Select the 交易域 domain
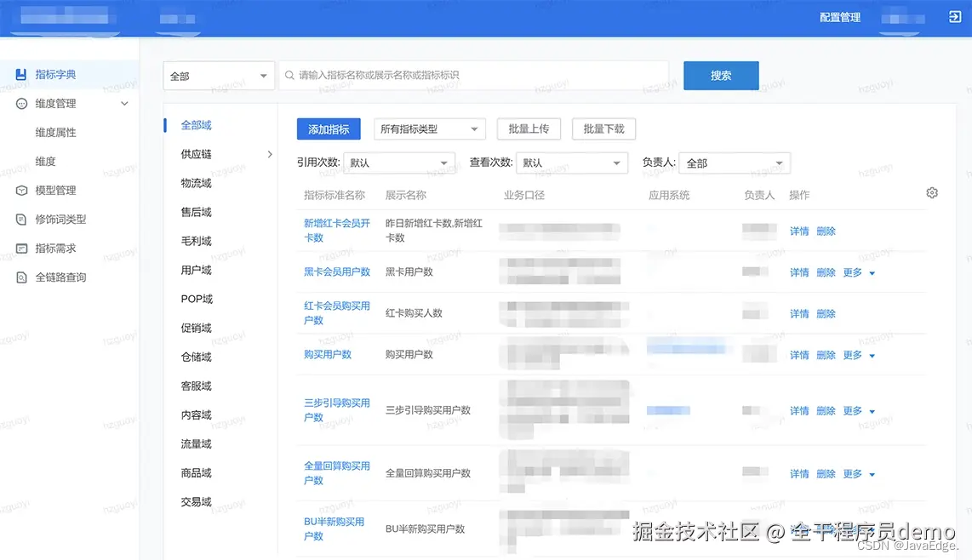This screenshot has height=560, width=972. point(196,502)
